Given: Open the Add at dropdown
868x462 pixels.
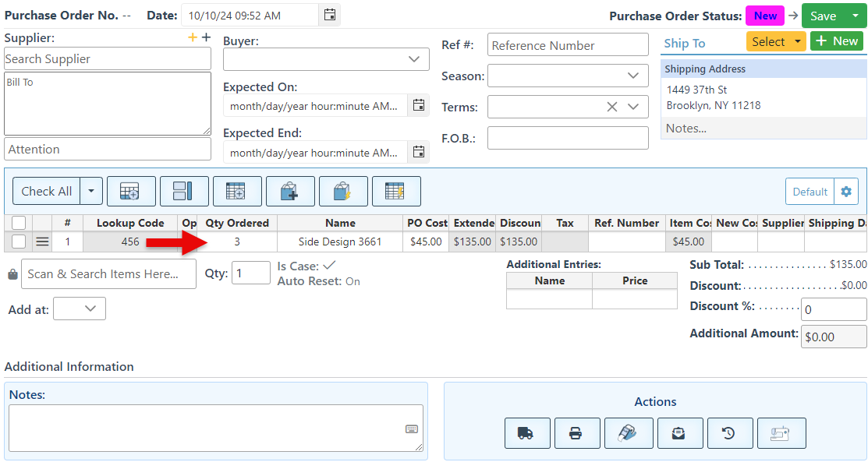Looking at the screenshot, I should coord(80,309).
